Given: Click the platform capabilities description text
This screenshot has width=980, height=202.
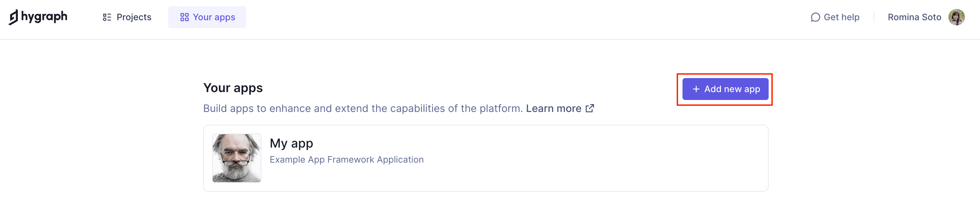Looking at the screenshot, I should click(x=361, y=108).
